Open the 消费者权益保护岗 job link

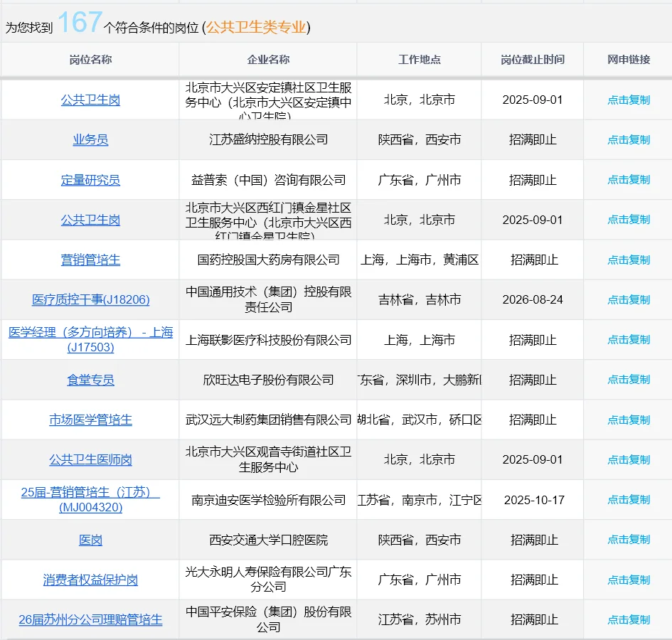coord(90,580)
